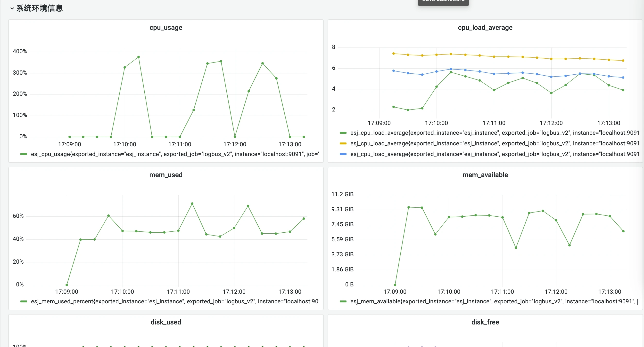Click the 11.2 GiB label on mem_available axis
This screenshot has width=644, height=347.
(342, 194)
